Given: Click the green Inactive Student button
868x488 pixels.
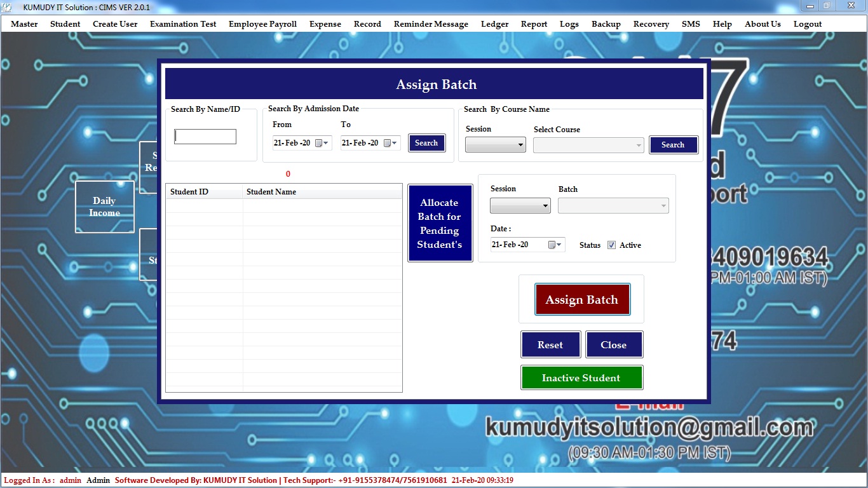Looking at the screenshot, I should click(581, 377).
